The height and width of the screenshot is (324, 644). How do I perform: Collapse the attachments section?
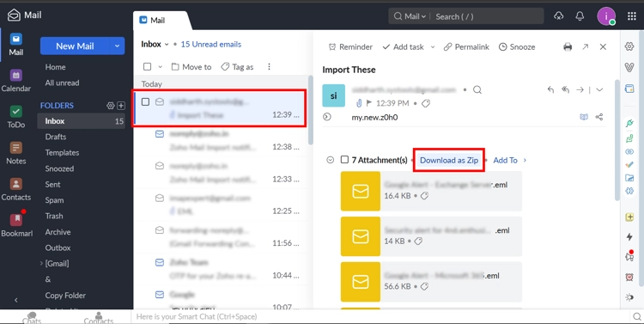click(331, 160)
